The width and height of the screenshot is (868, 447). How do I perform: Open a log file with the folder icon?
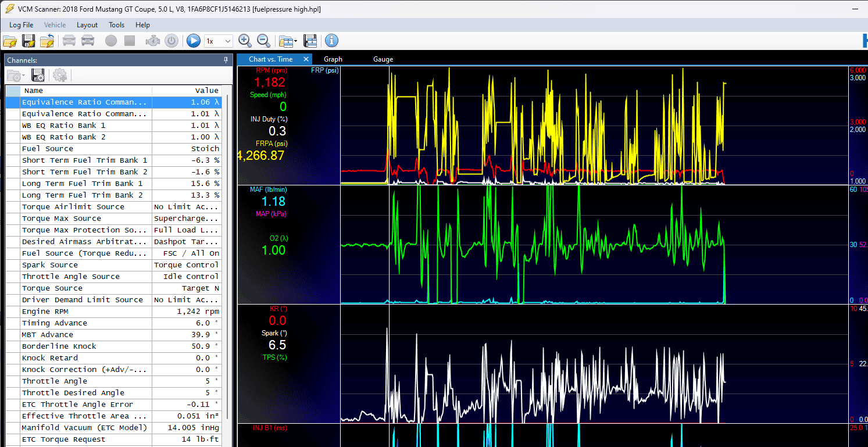click(10, 41)
